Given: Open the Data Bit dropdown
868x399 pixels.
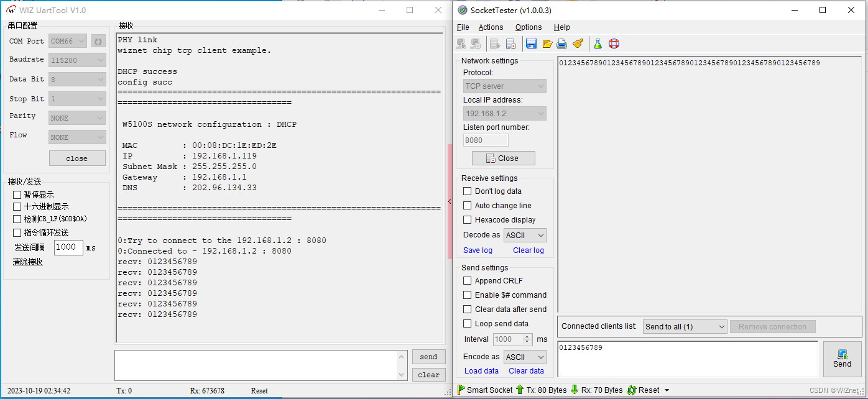Looking at the screenshot, I should (x=78, y=80).
